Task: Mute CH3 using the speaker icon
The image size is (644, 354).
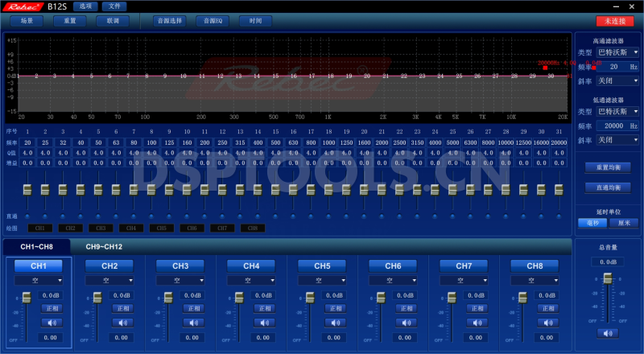Action: (192, 323)
